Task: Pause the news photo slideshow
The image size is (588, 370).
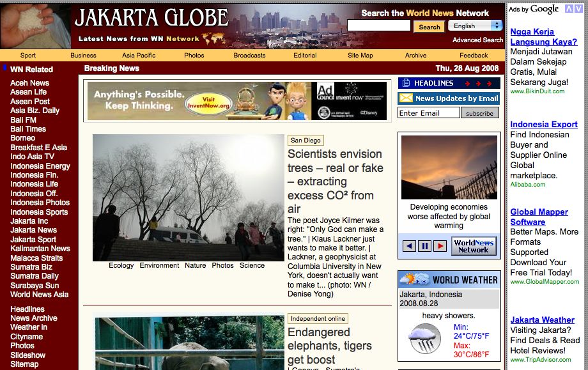Action: click(424, 246)
